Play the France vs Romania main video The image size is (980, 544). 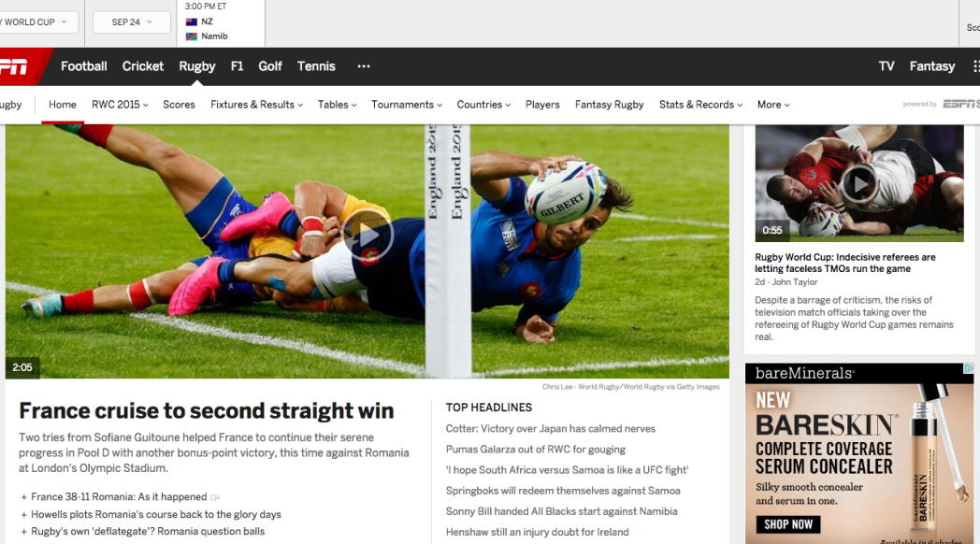(367, 236)
